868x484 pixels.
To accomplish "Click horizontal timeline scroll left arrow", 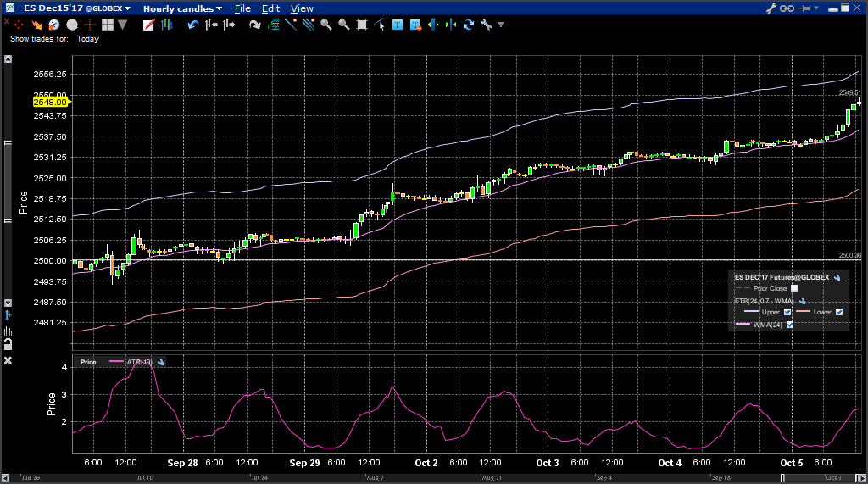I will 5,478.
